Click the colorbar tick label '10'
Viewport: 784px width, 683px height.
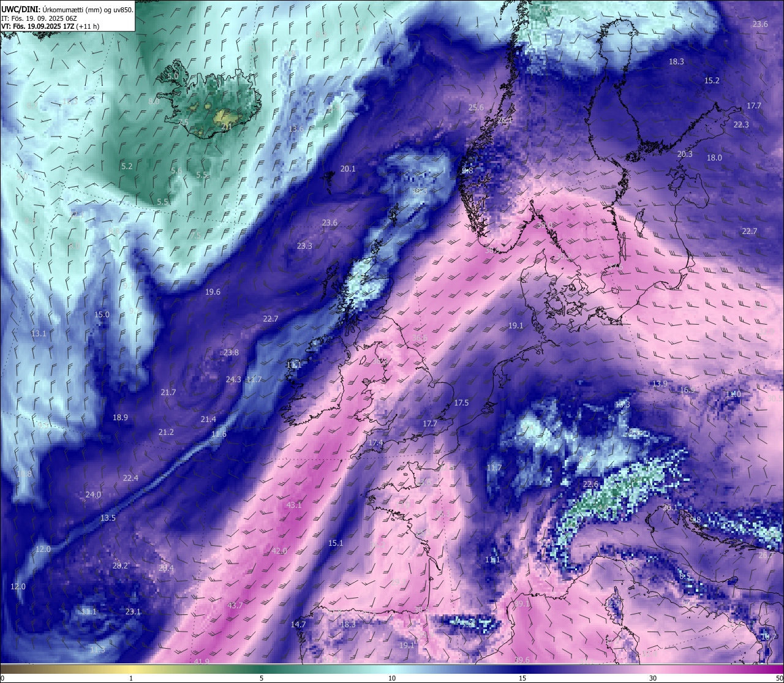(391, 678)
